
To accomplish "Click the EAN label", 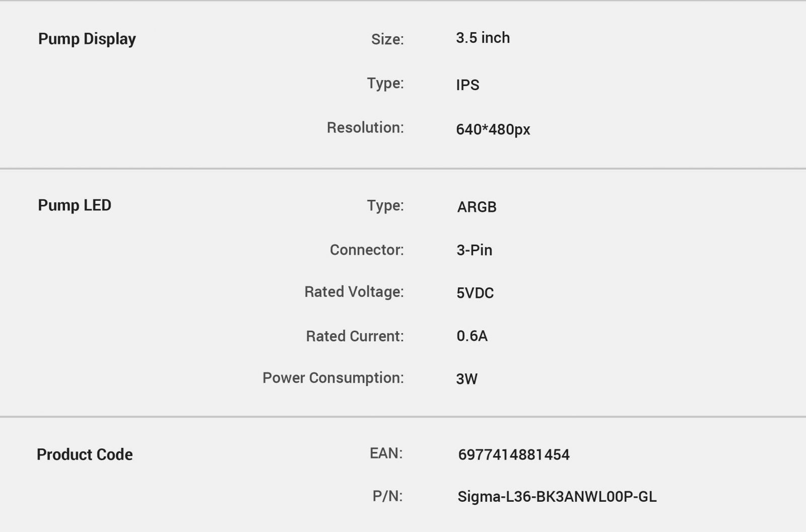I will click(386, 453).
